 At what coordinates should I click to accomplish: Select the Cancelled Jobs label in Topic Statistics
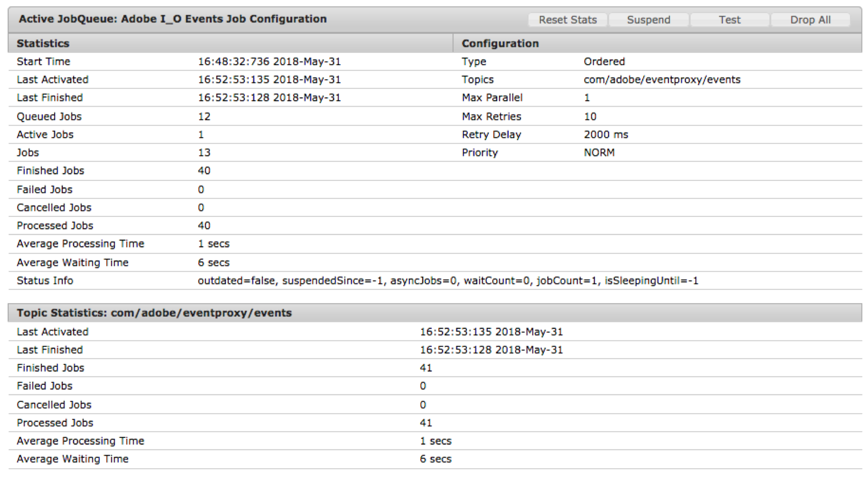coord(54,405)
